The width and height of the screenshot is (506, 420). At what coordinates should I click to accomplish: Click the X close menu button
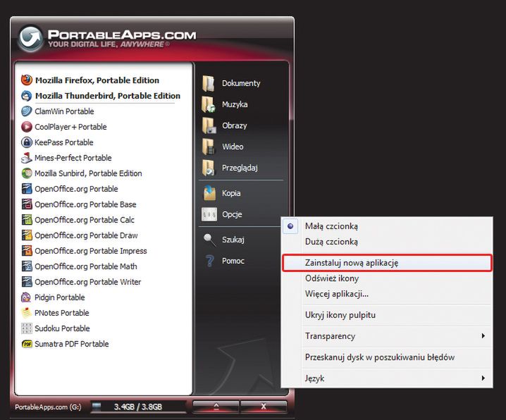coord(264,406)
